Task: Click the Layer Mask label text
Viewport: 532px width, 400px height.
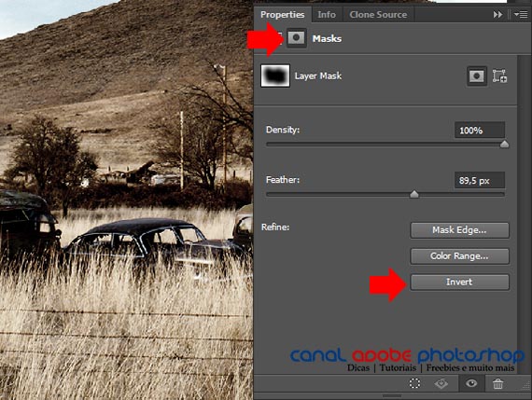Action: tap(318, 76)
